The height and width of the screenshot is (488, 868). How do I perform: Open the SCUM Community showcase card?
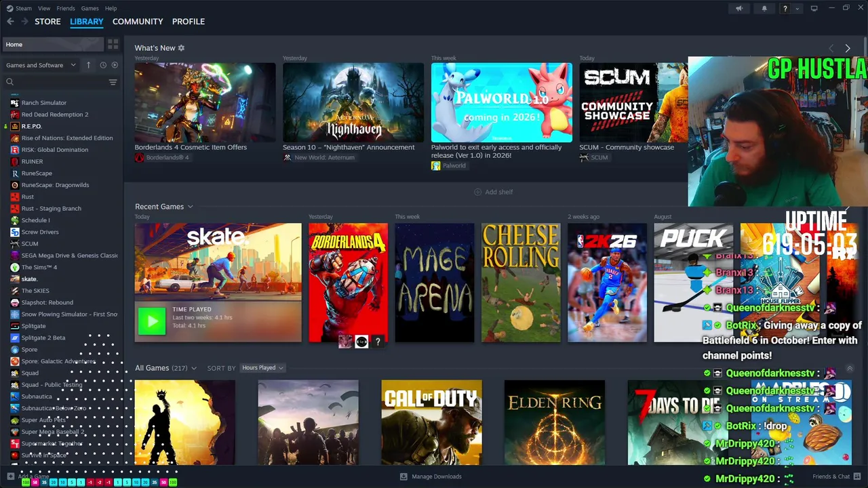tap(633, 102)
